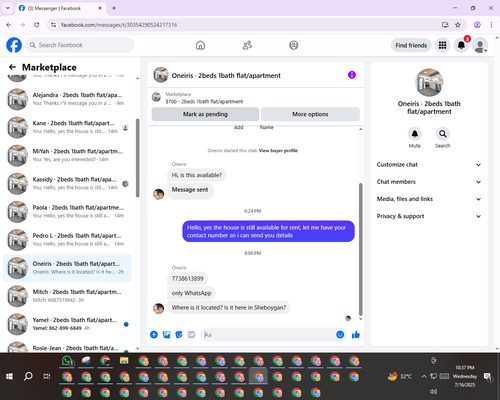Screen dimensions: 500x400
Task: Bookmark this page with the star icon
Action: click(x=458, y=25)
